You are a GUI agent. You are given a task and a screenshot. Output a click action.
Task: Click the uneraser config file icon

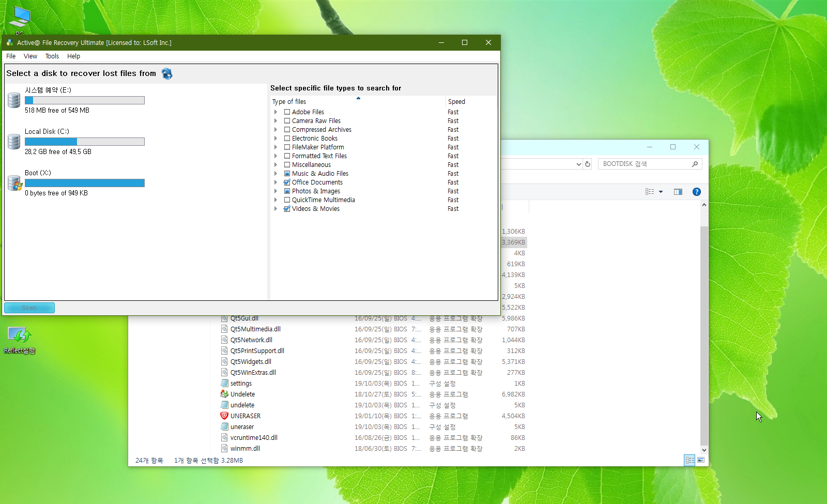224,426
